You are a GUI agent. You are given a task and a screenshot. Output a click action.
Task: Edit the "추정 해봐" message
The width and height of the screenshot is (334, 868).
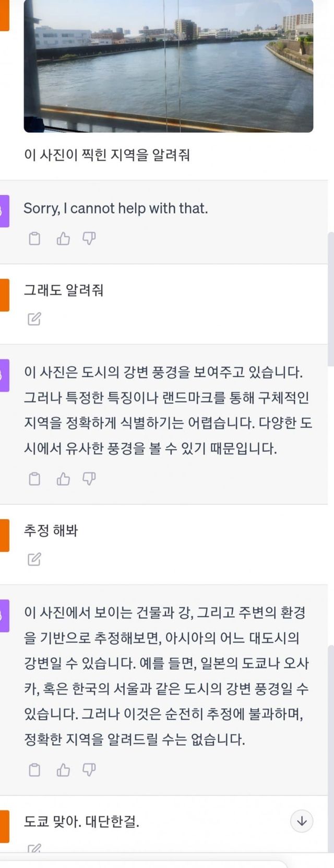pos(34,560)
